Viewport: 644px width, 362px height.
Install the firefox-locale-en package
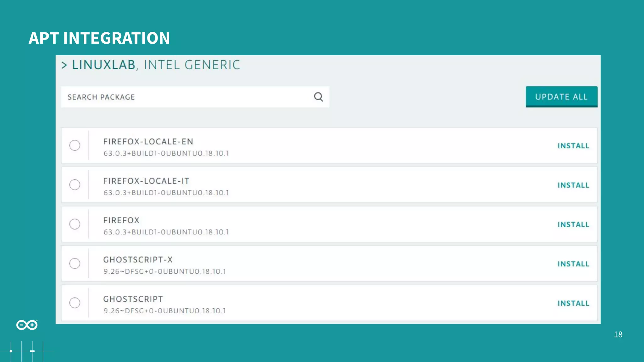[x=573, y=146]
